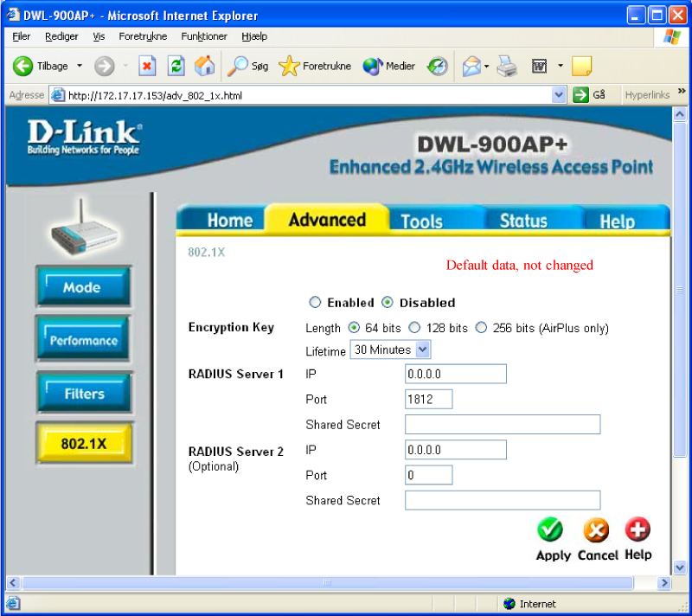The height and width of the screenshot is (616, 692).
Task: Choose 64 bits key length
Action: 354,328
